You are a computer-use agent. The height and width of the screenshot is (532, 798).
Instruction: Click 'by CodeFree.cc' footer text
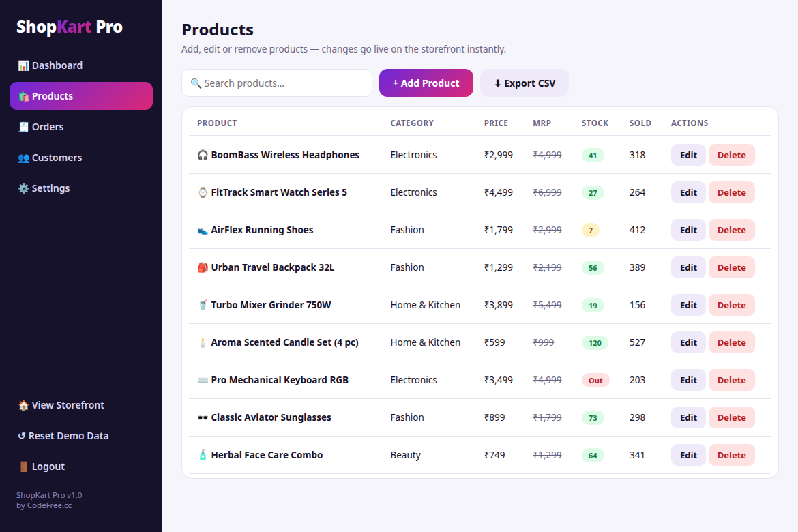tap(44, 505)
